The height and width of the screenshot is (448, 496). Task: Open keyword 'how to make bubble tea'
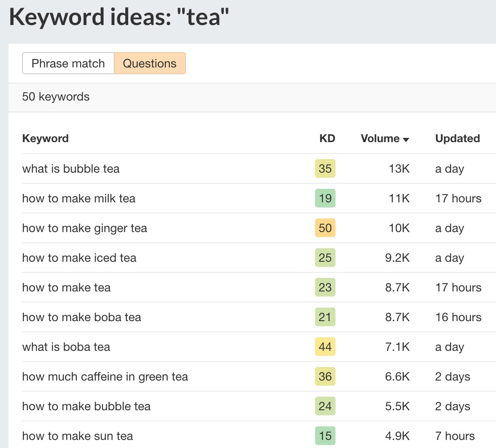86,406
